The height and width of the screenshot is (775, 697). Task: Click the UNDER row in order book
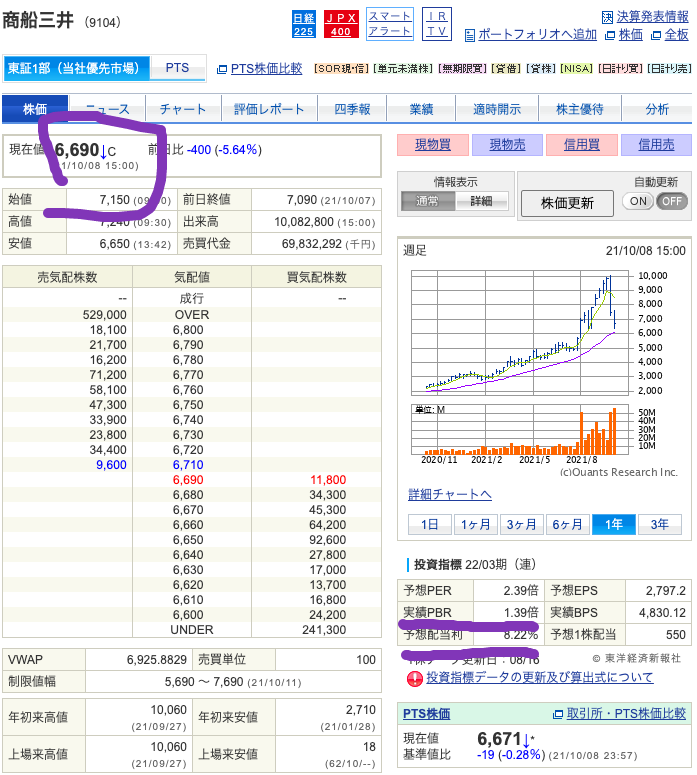192,630
